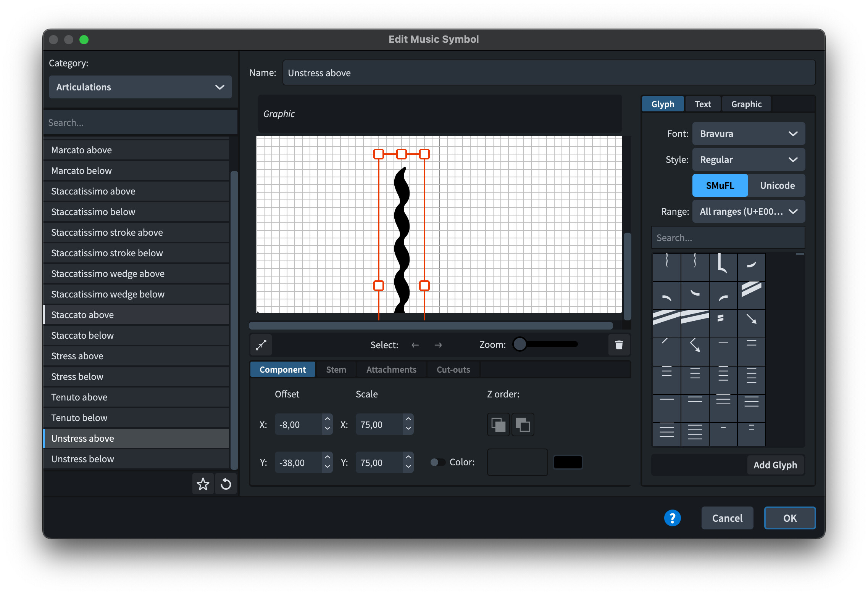The image size is (868, 595).
Task: Select the SMuFL glyph mode
Action: (720, 186)
